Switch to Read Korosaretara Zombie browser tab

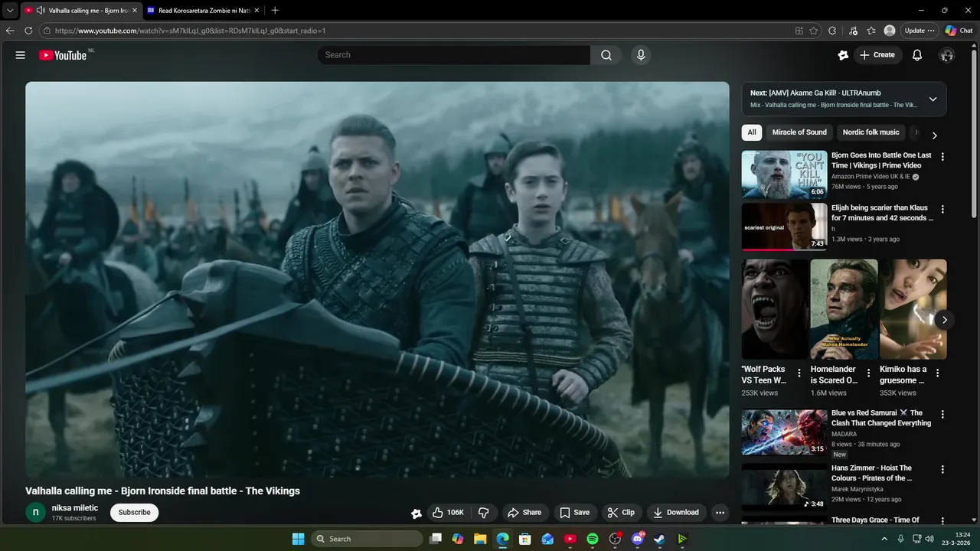coord(202,10)
